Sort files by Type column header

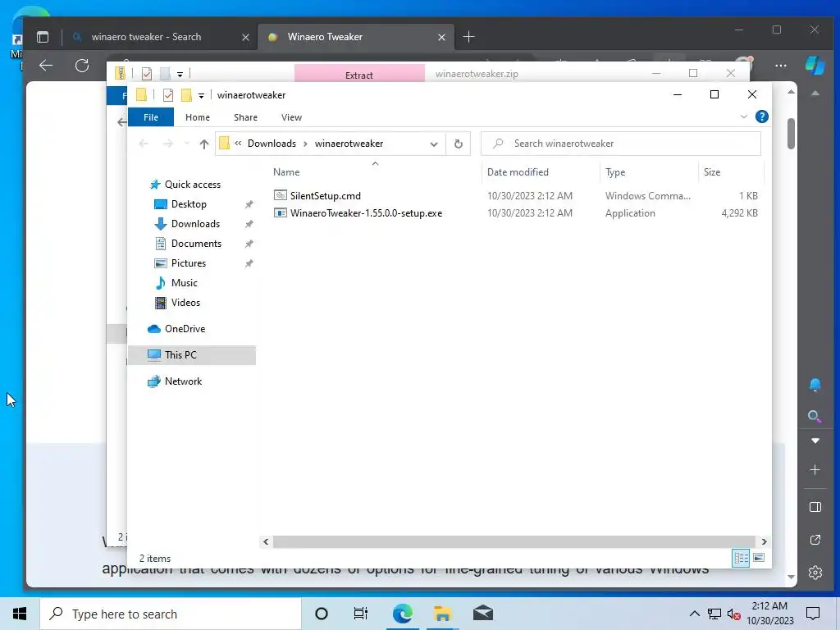(x=615, y=172)
